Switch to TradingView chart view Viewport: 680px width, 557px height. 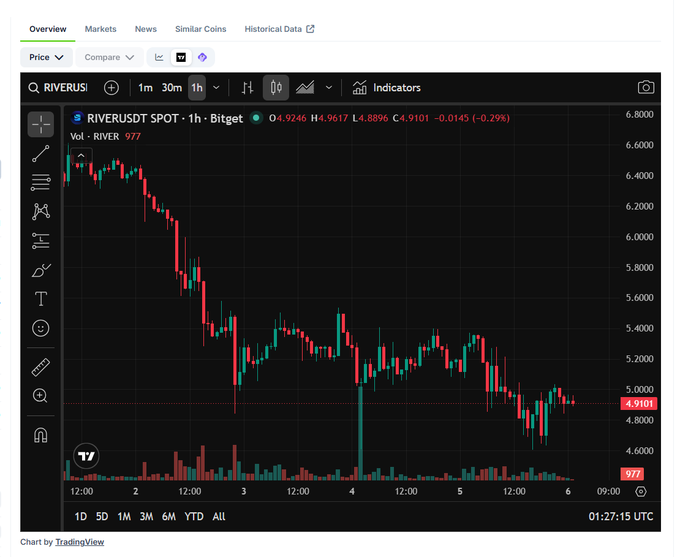181,57
